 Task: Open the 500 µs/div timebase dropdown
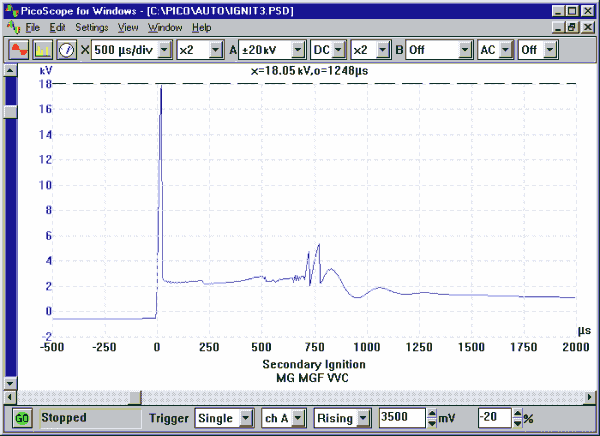[164, 49]
